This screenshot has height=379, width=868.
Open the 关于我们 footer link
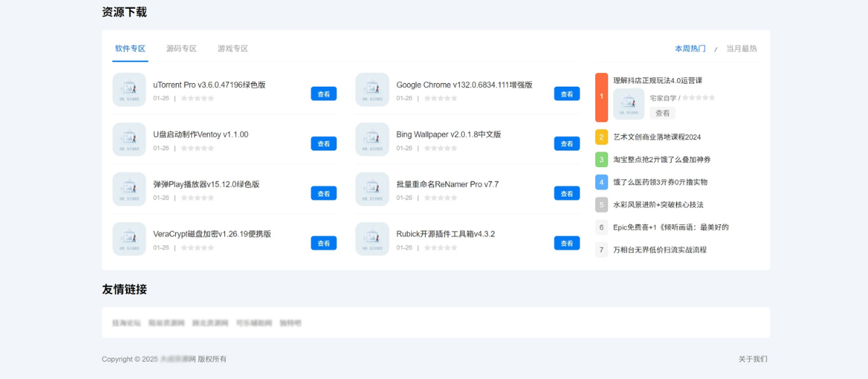pos(752,359)
